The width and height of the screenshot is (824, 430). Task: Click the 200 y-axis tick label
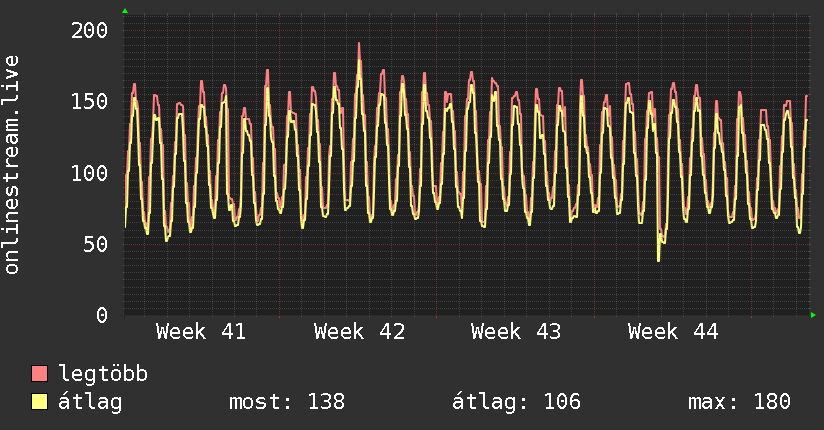click(x=89, y=30)
